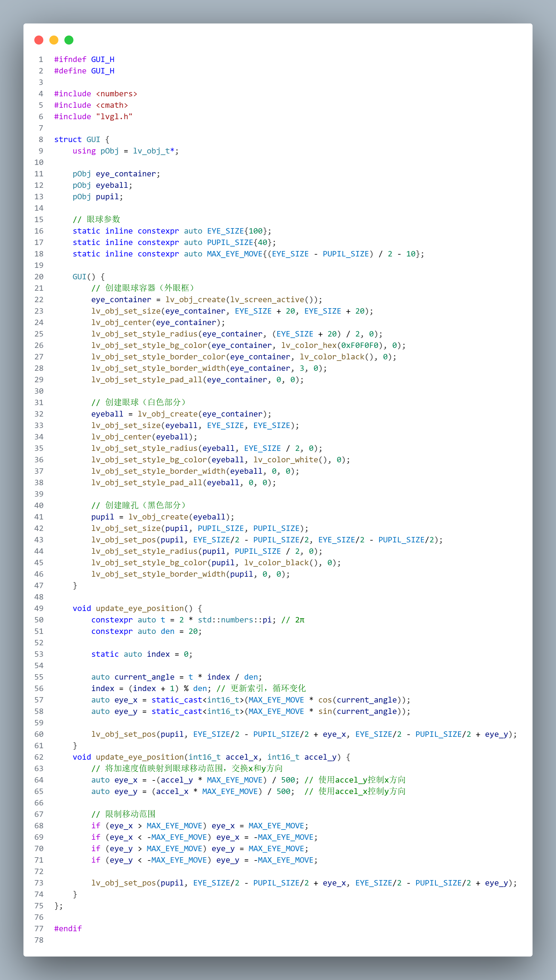Click 'sin(current_angle)' on line 58
The width and height of the screenshot is (556, 980).
pos(359,712)
